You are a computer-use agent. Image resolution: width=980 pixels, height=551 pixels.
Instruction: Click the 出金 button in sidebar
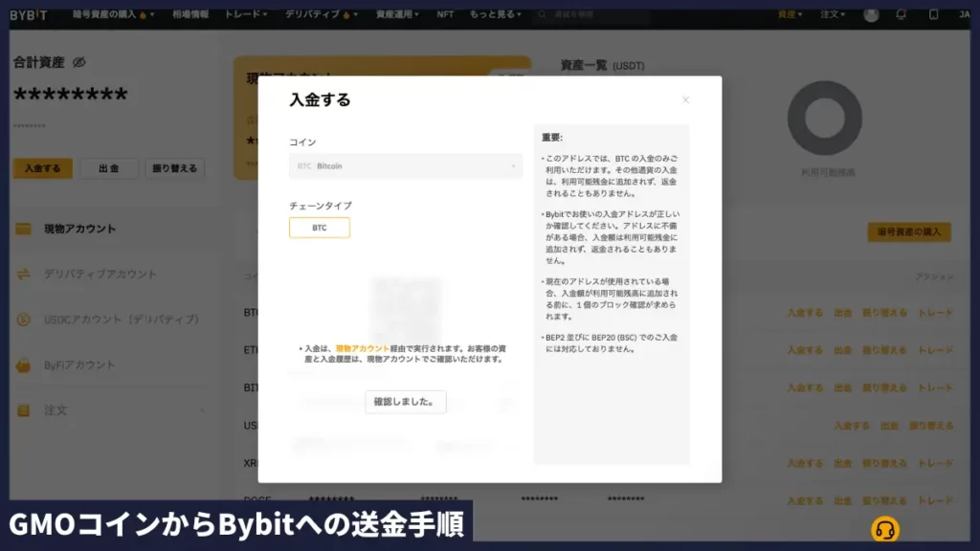(x=109, y=168)
